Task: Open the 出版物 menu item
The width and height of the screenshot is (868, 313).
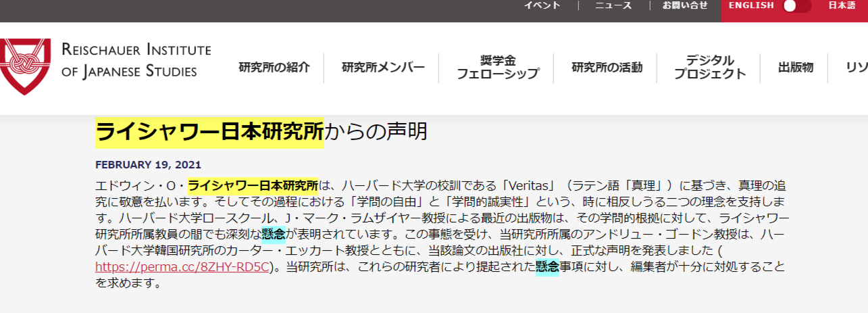Action: point(795,68)
